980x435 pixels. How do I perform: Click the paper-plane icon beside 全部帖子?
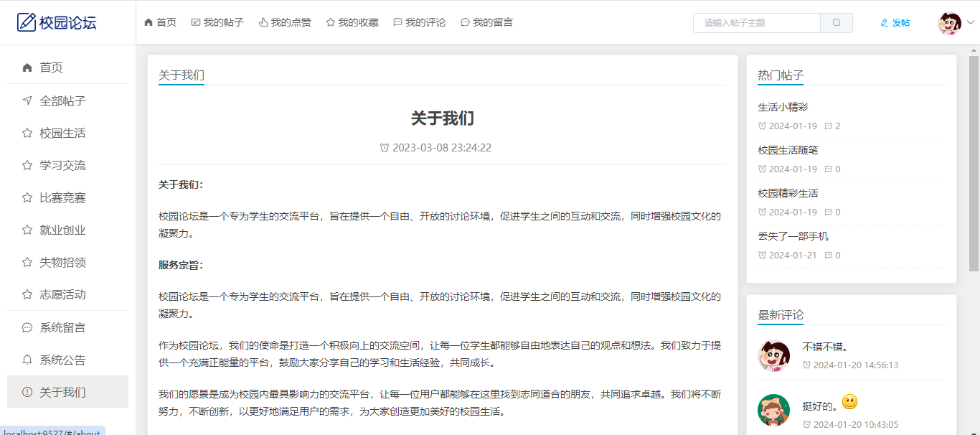click(x=27, y=100)
